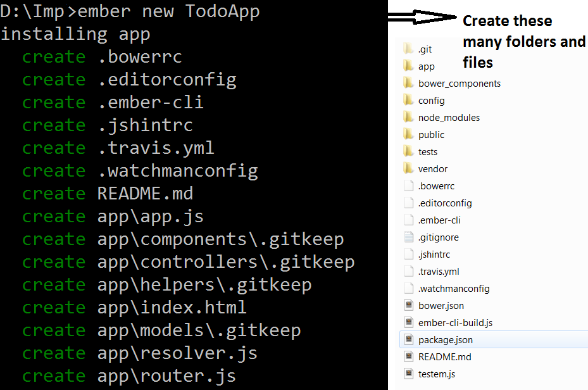Select the public folder icon
588x390 pixels.
408,134
